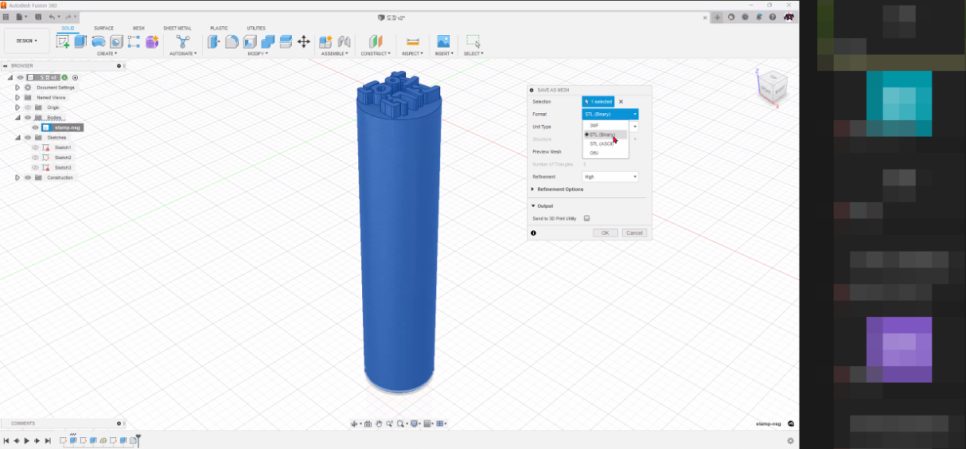
Task: Open the Automate scissors icon
Action: point(183,41)
